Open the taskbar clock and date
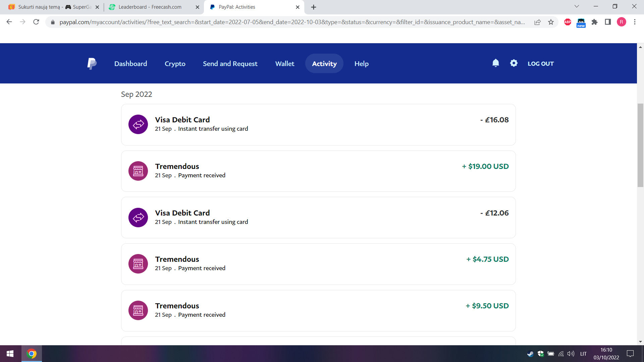Screen dimensions: 644x362 pos(606,354)
